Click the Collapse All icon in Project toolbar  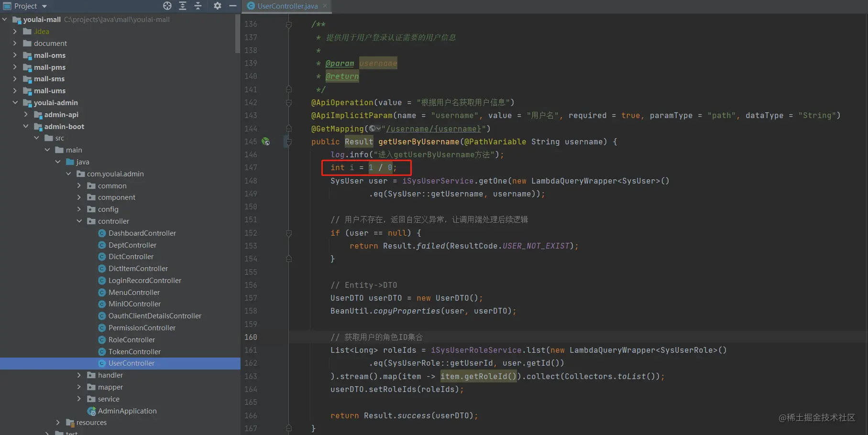198,6
